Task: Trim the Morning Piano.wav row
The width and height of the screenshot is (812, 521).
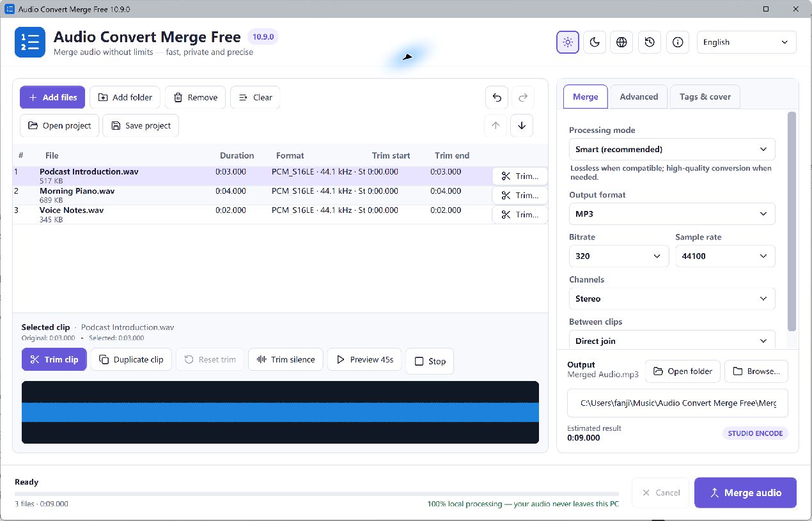Action: [520, 196]
